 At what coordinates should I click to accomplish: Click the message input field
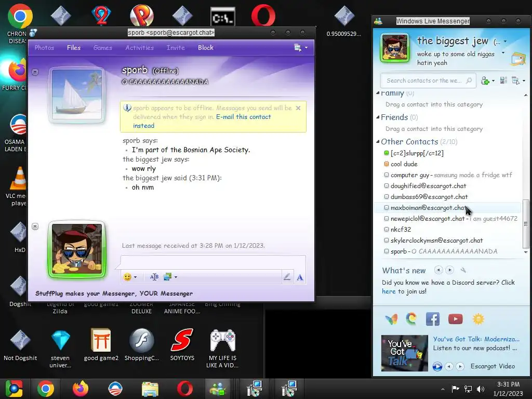pos(213,262)
